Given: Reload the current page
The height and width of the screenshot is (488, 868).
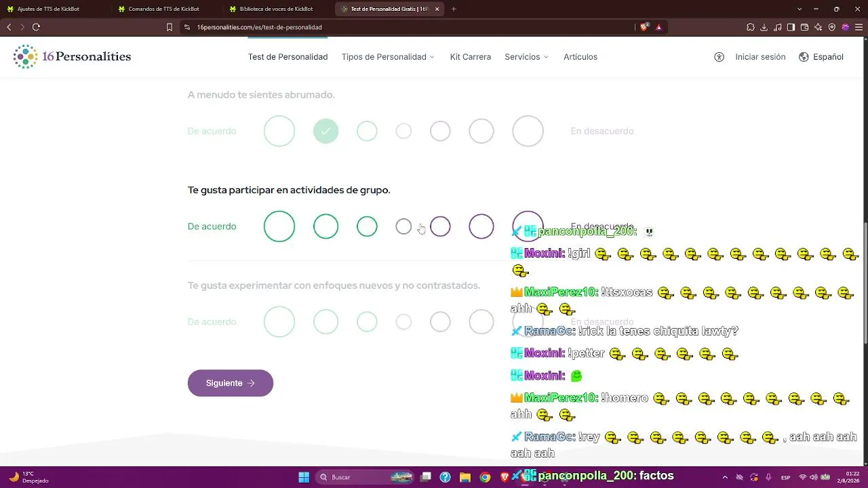Looking at the screenshot, I should 36,27.
